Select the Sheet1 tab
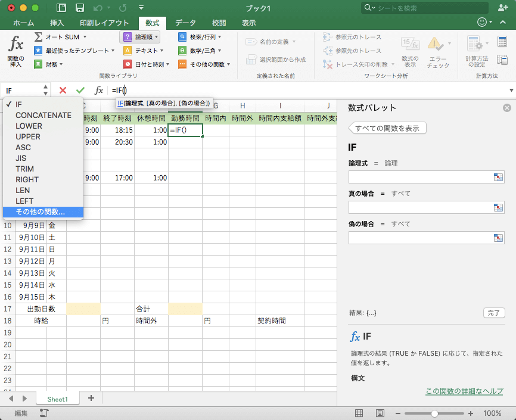Viewport: 516px width, 420px height. [57, 399]
